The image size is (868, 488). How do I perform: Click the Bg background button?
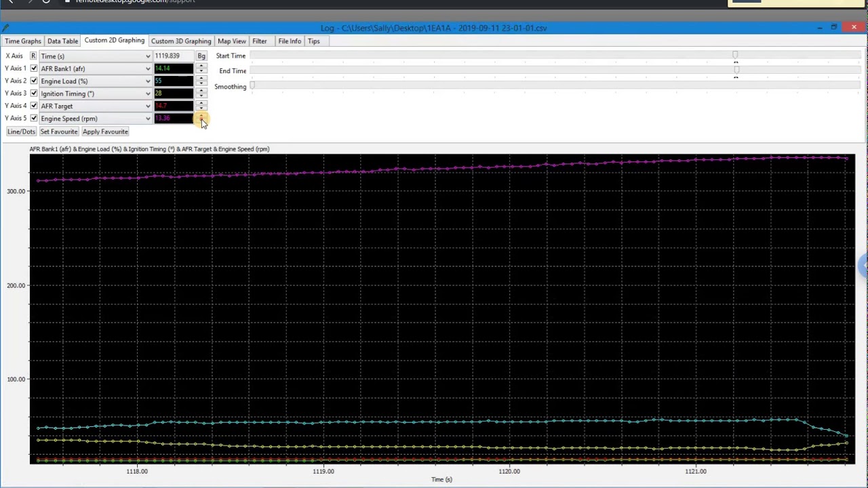(201, 56)
